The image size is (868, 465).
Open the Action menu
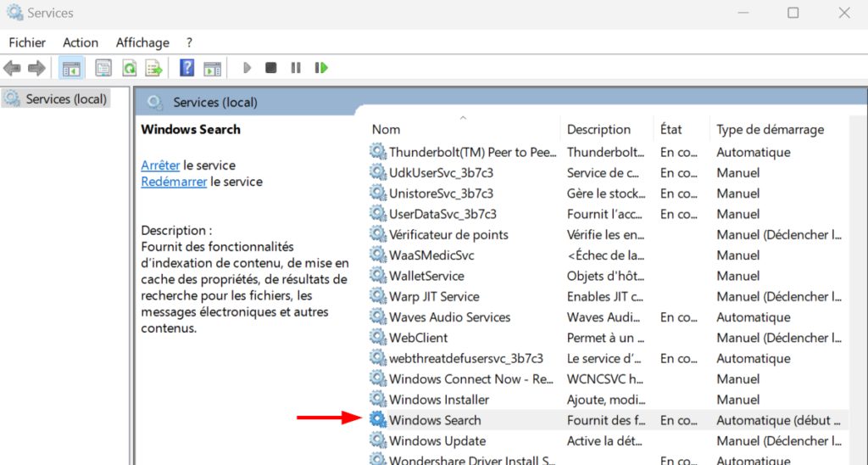81,42
